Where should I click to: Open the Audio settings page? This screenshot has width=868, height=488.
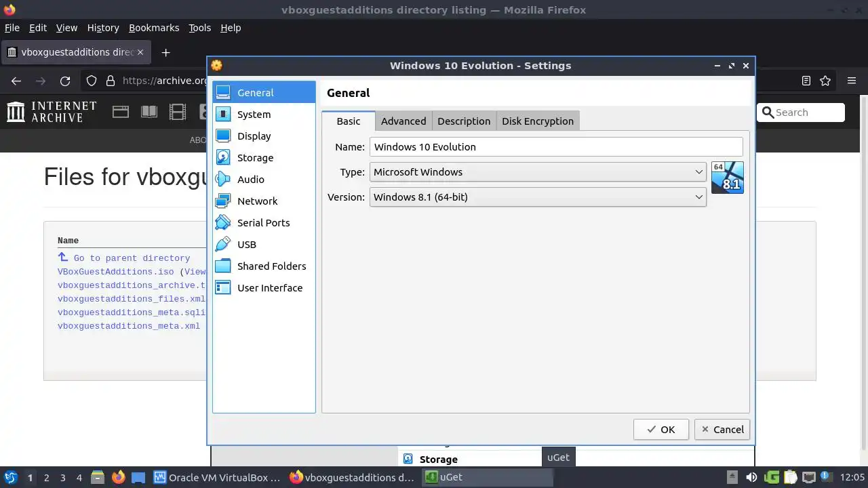tap(264, 180)
